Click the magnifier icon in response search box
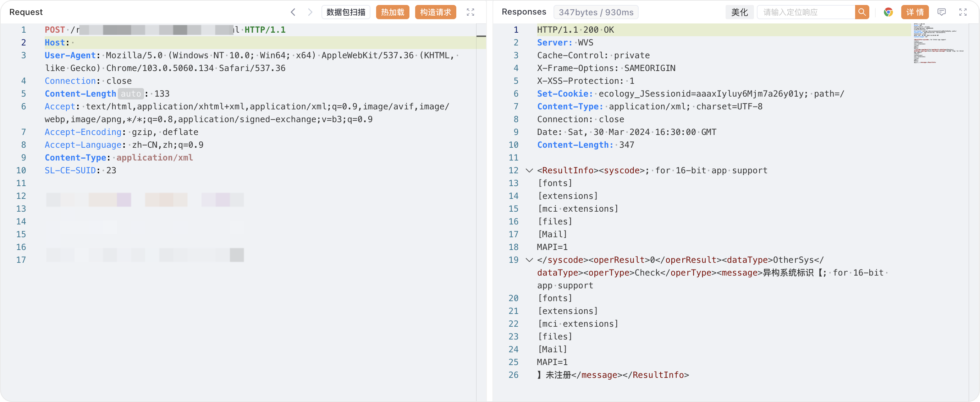 pos(862,12)
